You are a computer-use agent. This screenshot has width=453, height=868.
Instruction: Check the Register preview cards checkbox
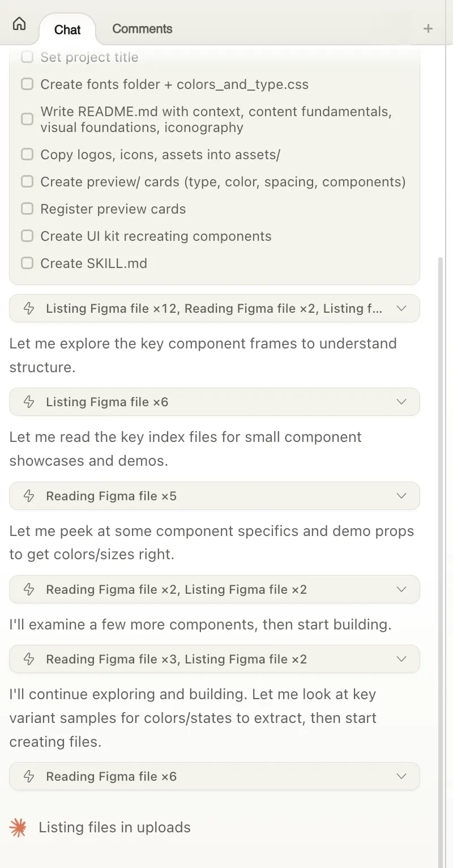[x=27, y=209]
